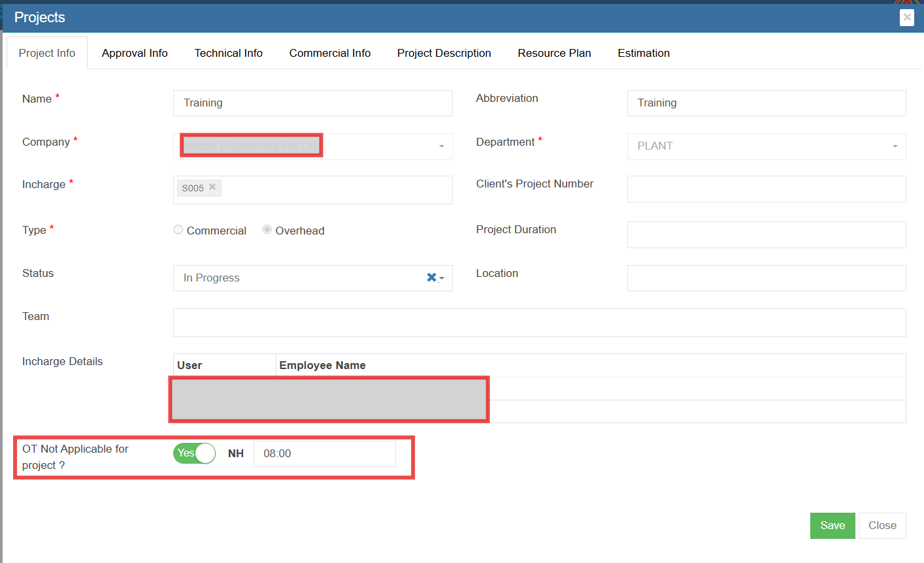This screenshot has width=924, height=563.
Task: Click the green Save button
Action: pos(833,526)
